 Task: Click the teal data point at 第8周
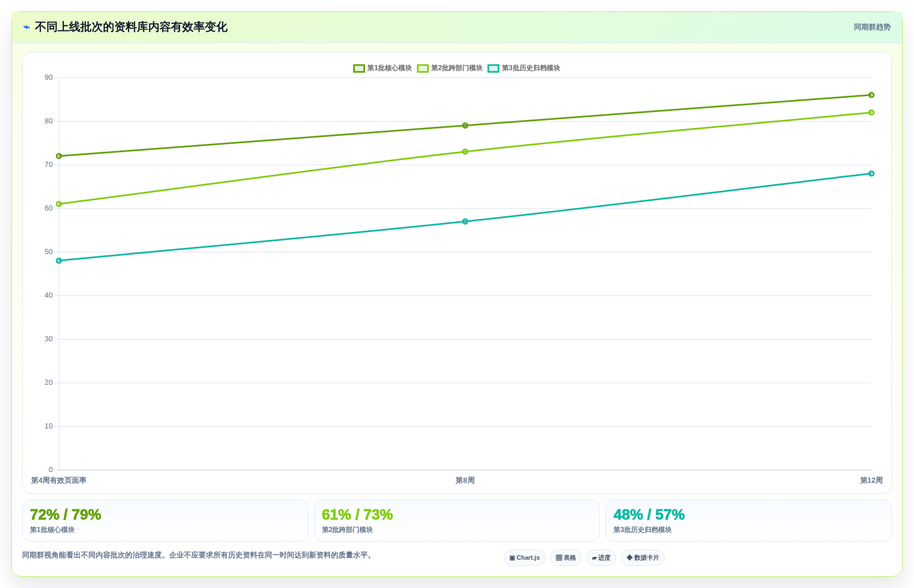click(465, 221)
